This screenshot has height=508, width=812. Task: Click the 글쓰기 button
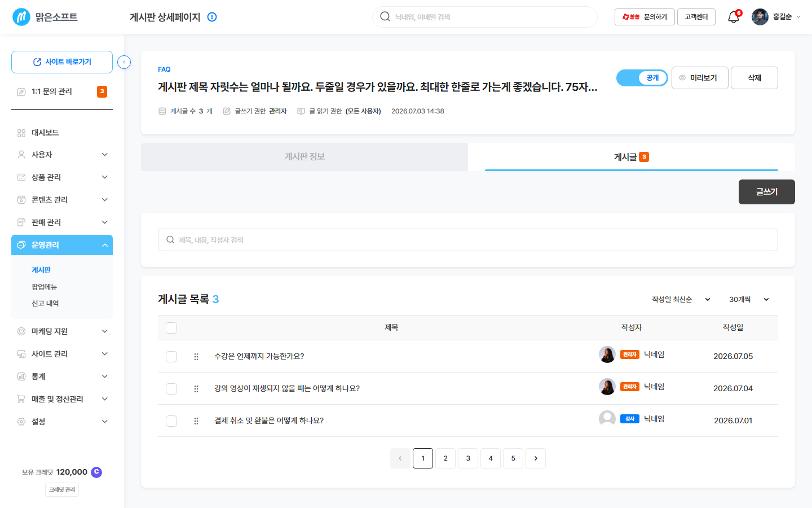[x=767, y=192]
